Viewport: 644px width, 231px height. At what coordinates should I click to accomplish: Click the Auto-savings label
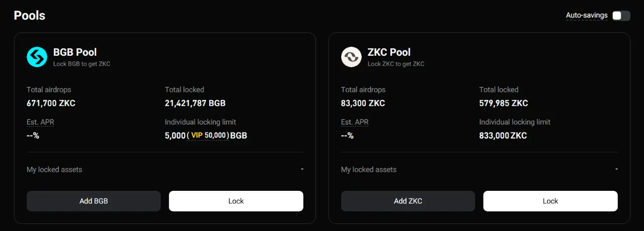tap(587, 16)
